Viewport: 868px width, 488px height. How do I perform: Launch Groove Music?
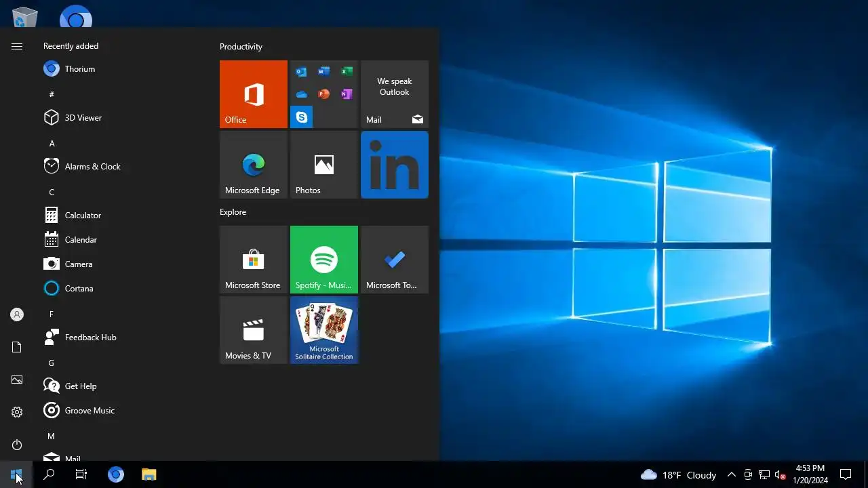(x=122, y=411)
